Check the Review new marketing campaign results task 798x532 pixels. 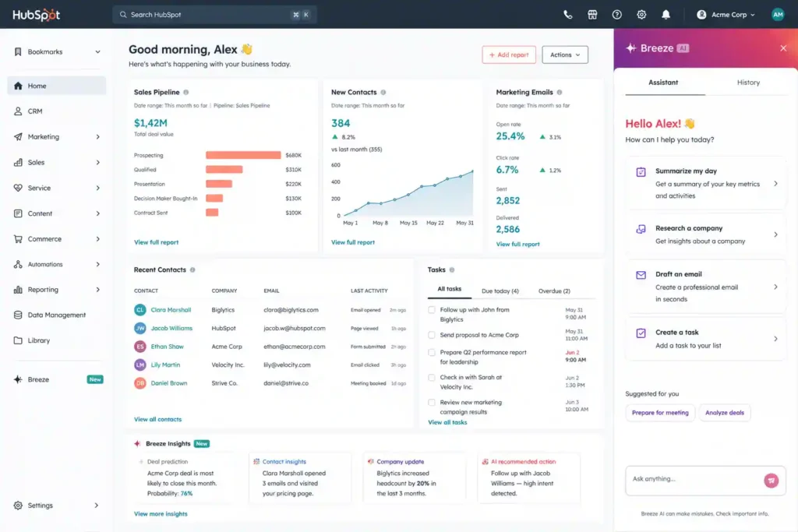[x=432, y=402]
